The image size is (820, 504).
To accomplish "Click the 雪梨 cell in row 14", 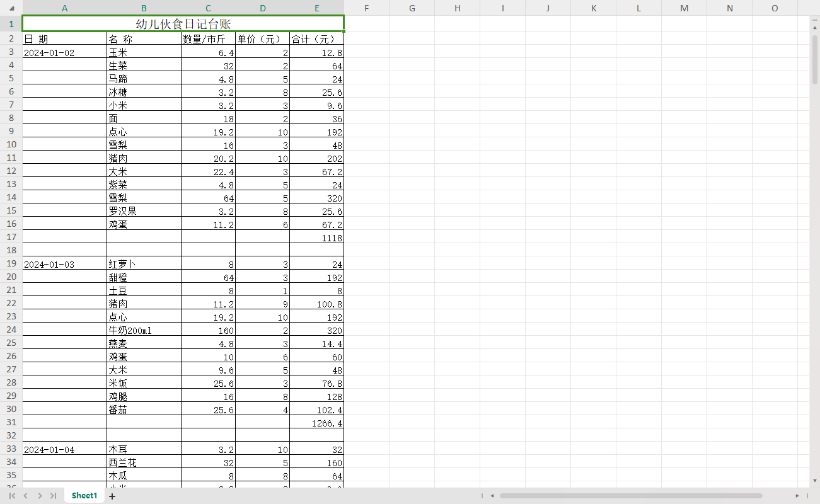I will click(x=144, y=198).
